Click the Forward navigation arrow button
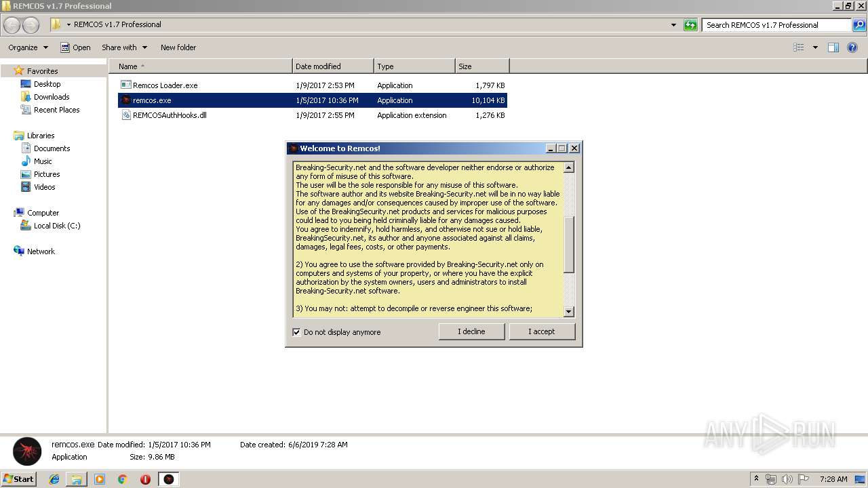The width and height of the screenshot is (868, 488). (x=31, y=25)
